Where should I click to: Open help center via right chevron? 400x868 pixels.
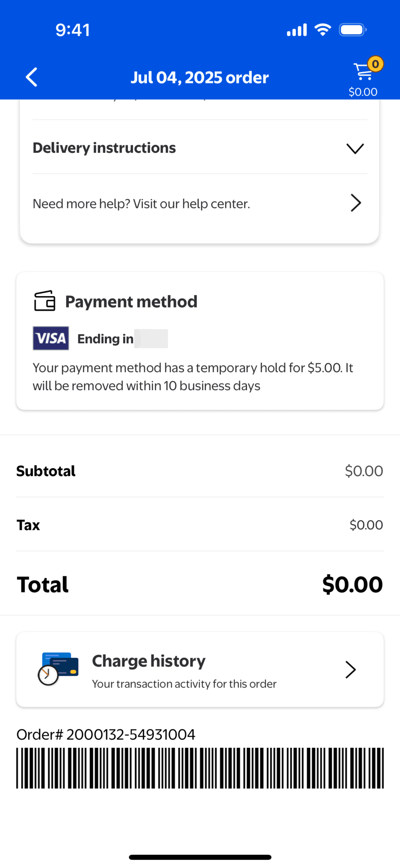pos(355,203)
